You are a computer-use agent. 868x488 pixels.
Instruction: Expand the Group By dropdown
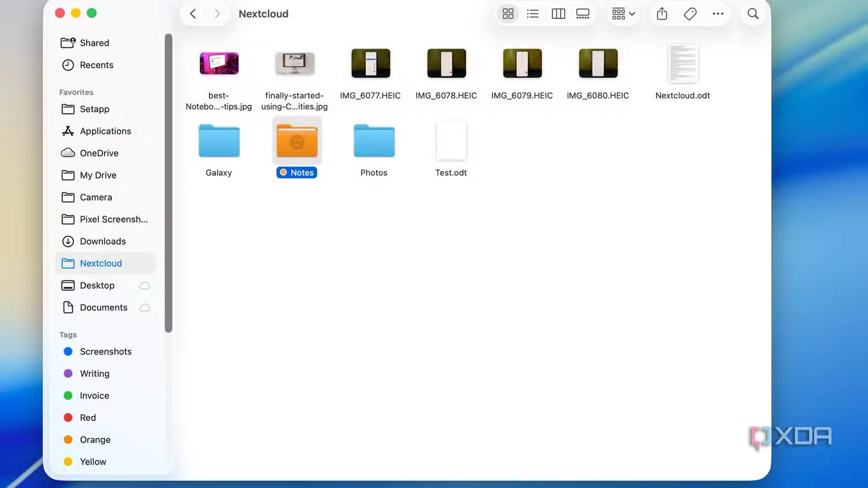(623, 14)
